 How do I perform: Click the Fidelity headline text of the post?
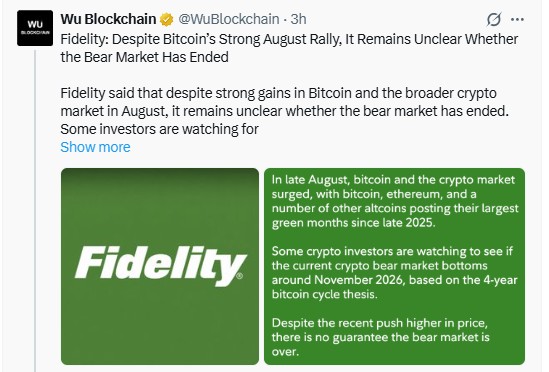click(x=289, y=48)
